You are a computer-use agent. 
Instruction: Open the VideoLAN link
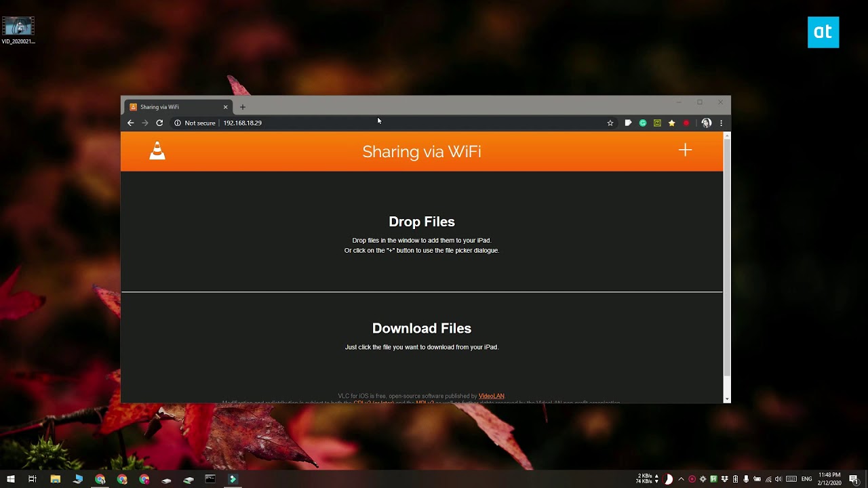click(491, 396)
